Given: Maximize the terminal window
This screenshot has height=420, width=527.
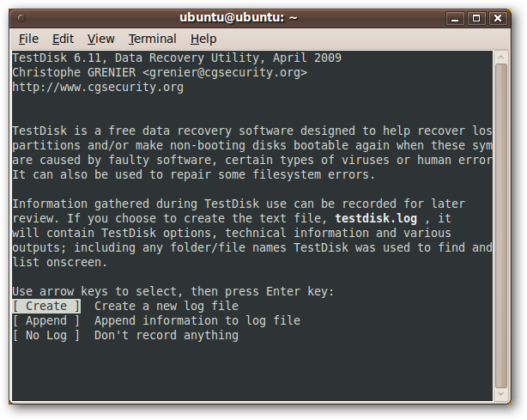Looking at the screenshot, I should point(476,18).
